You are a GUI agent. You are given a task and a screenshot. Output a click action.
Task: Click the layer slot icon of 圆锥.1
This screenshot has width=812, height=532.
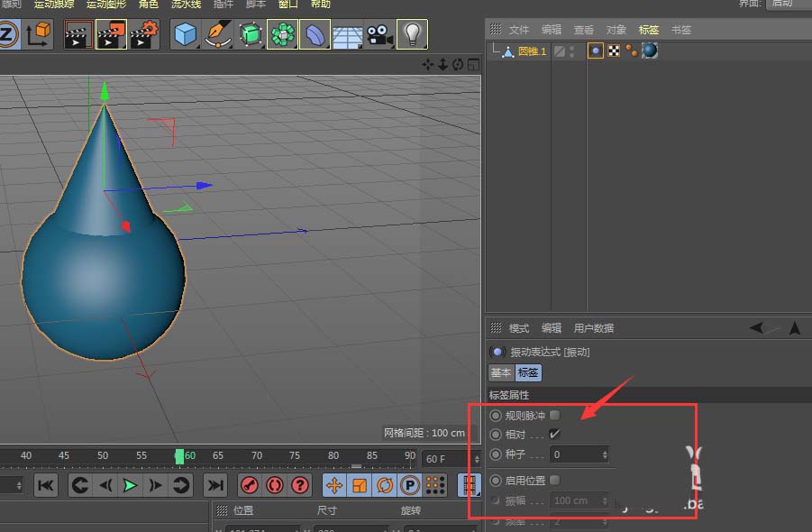(560, 51)
